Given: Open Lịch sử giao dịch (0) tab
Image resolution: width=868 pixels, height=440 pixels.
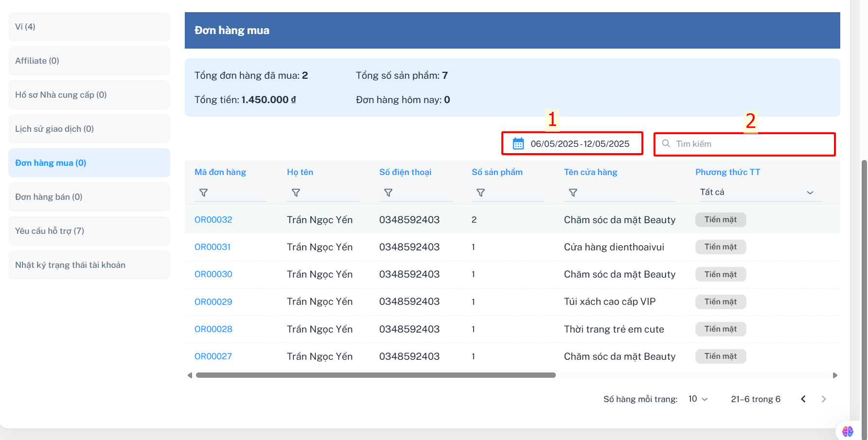Looking at the screenshot, I should point(89,129).
